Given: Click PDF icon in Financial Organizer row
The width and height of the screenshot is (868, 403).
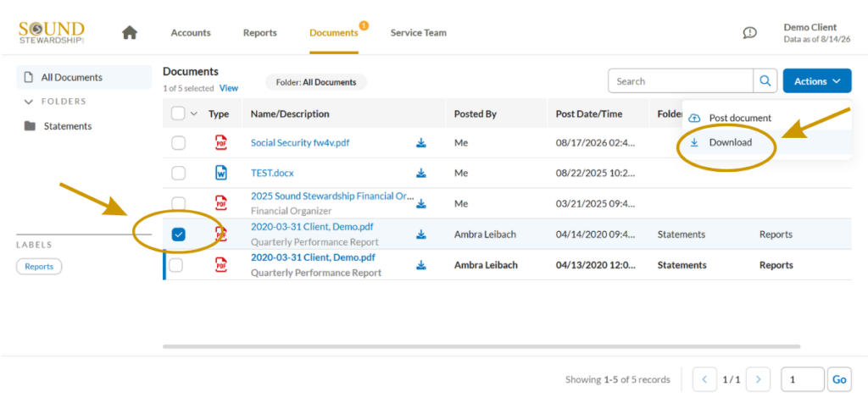Looking at the screenshot, I should 221,203.
